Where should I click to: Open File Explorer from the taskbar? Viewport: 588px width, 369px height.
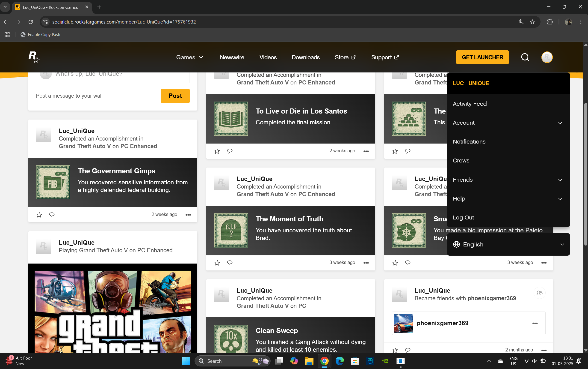[x=309, y=361]
